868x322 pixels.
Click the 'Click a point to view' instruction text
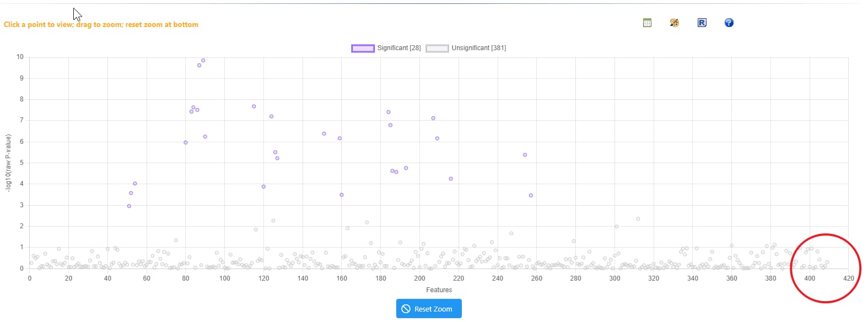click(x=101, y=25)
